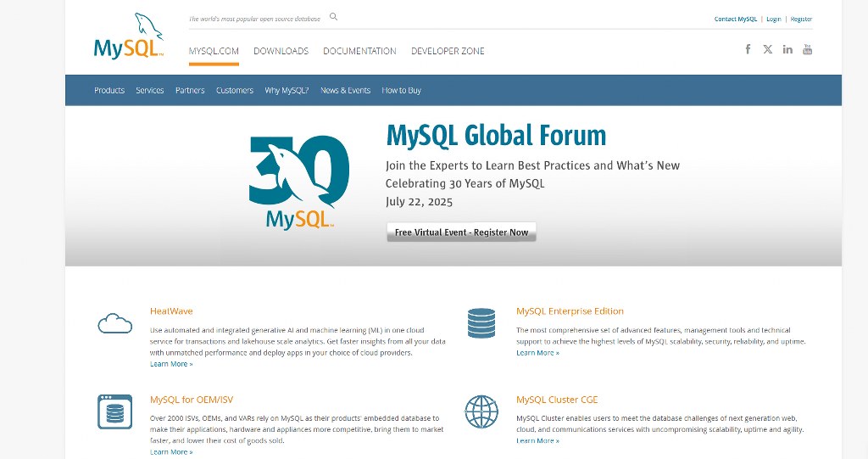Open the MySQL Facebook page icon
Viewport: 868px width, 459px height.
coord(748,49)
